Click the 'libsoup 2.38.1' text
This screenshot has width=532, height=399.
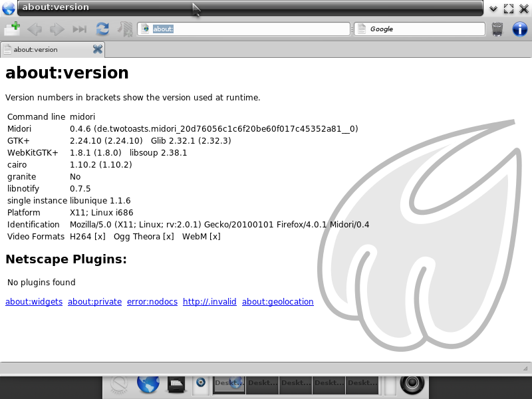158,153
